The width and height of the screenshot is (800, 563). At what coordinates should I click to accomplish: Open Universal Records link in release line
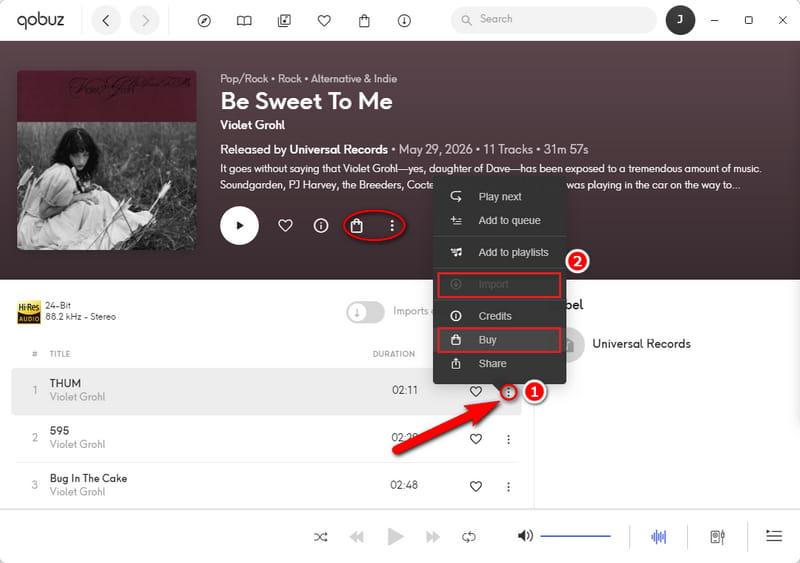tap(338, 150)
